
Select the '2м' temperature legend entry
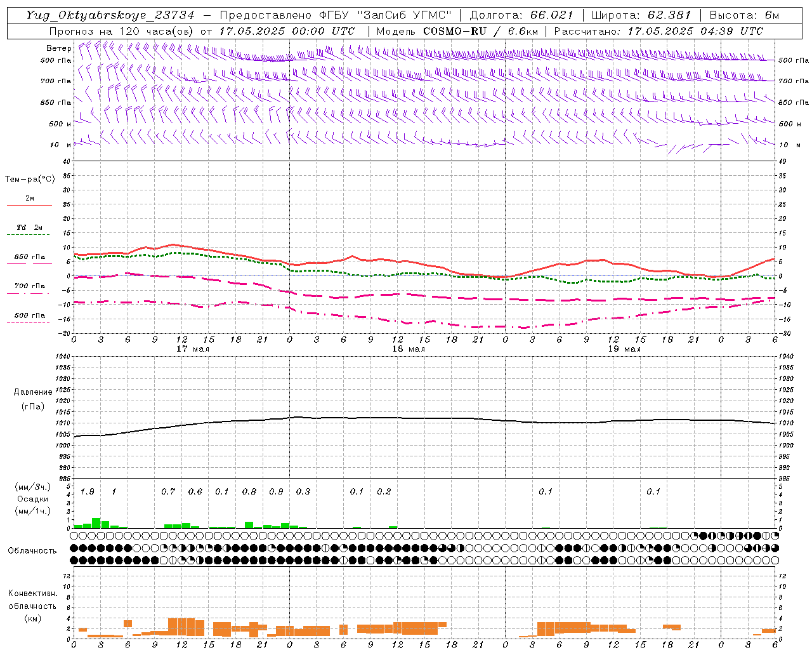pyautogui.click(x=30, y=199)
